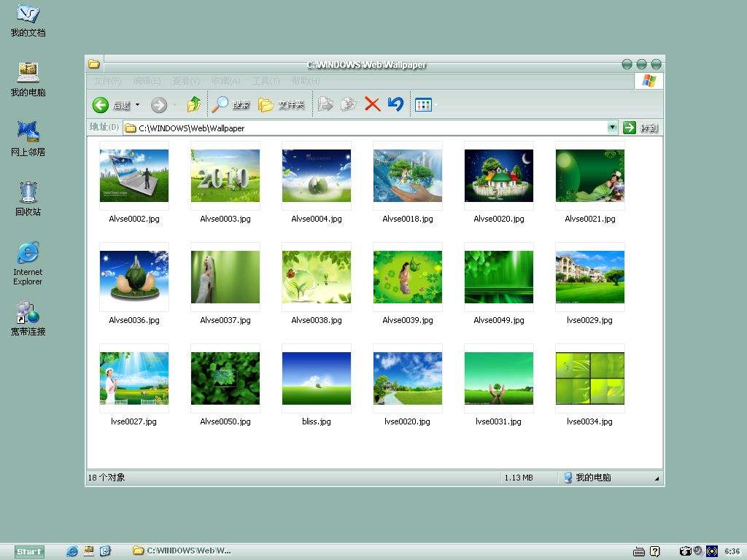Click the Move To toolbar icon
Viewport: 747px width, 560px height.
point(326,104)
